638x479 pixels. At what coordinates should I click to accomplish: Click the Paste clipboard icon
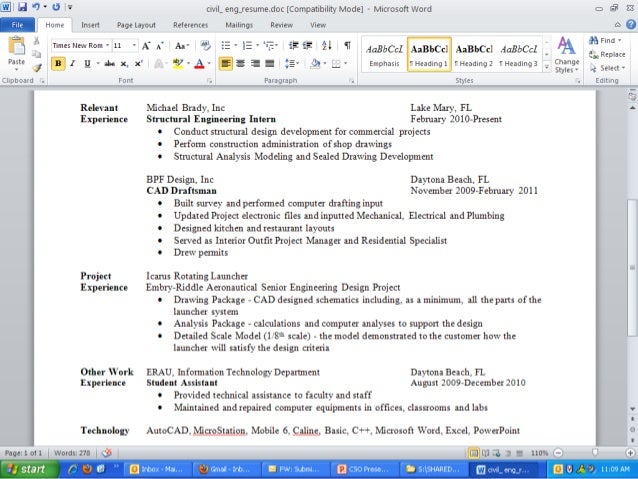pos(16,46)
